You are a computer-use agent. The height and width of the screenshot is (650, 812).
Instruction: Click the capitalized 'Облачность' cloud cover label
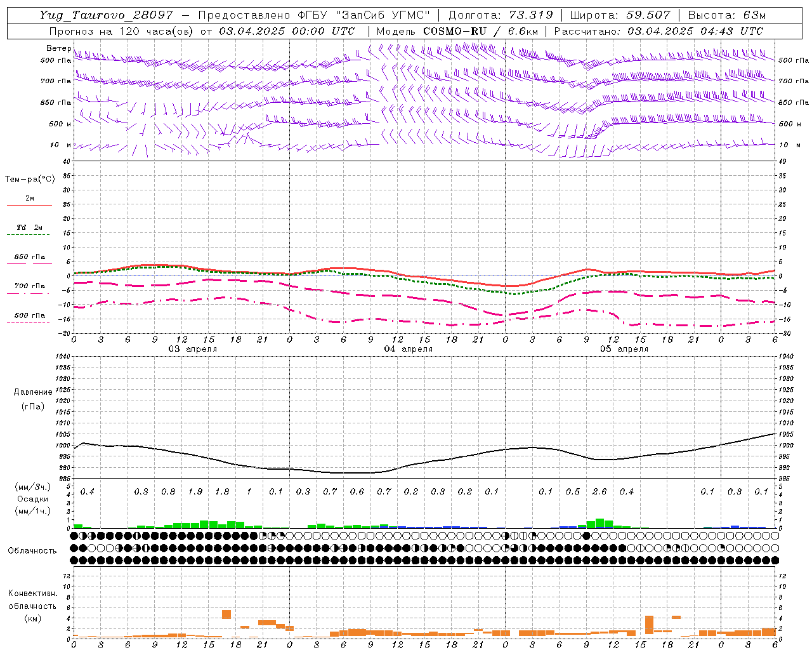32,551
